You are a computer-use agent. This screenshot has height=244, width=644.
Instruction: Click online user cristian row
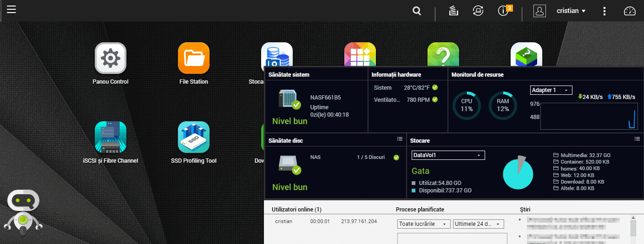click(326, 221)
